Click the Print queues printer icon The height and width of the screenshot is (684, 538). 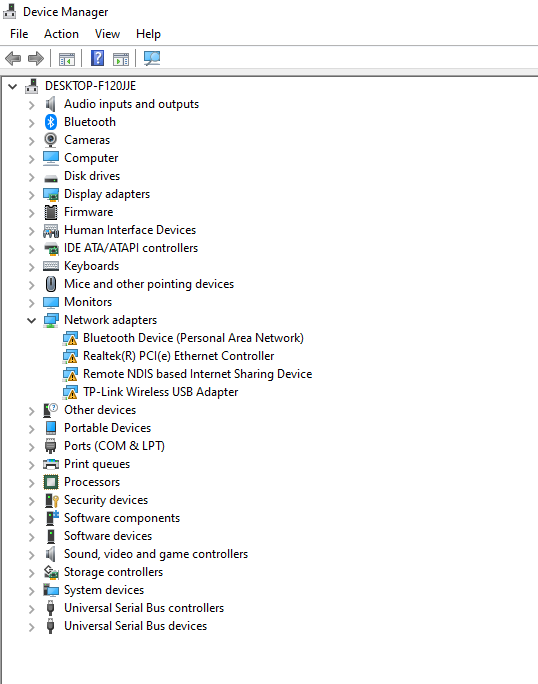pos(51,464)
